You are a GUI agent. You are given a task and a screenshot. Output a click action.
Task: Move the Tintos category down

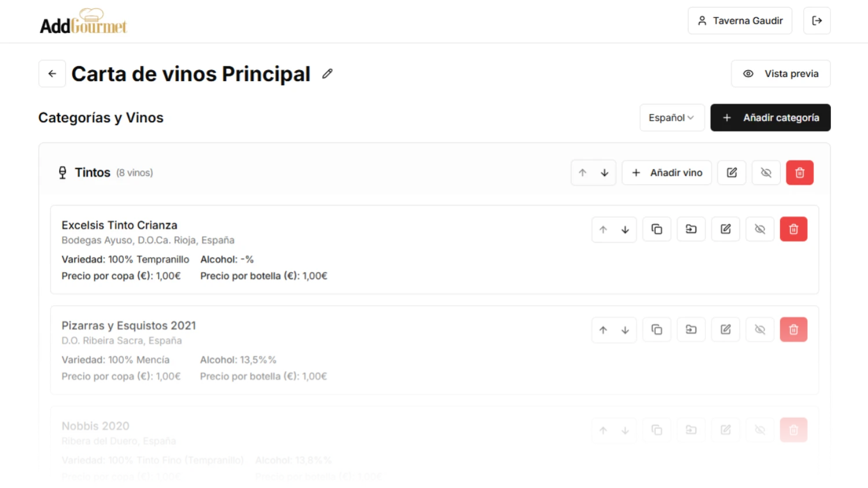(605, 173)
